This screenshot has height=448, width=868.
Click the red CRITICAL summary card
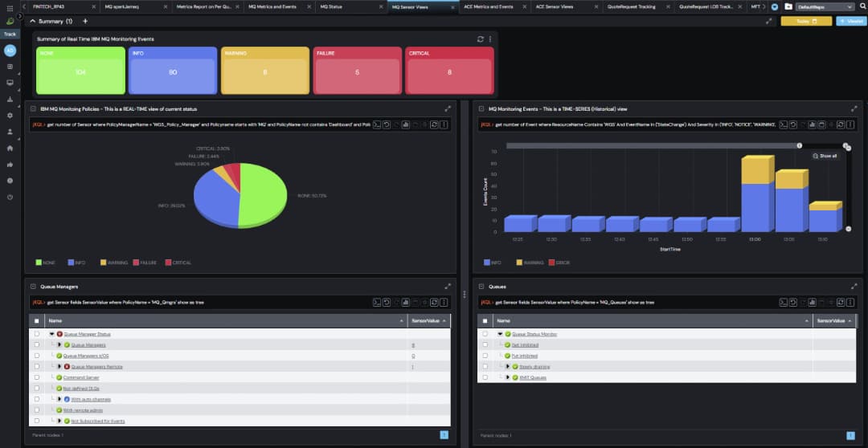pyautogui.click(x=449, y=70)
